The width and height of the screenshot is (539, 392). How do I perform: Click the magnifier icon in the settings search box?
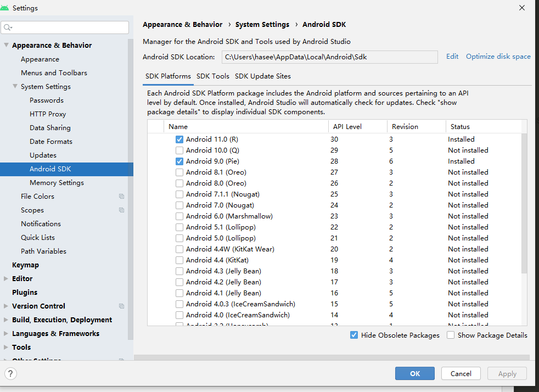8,26
